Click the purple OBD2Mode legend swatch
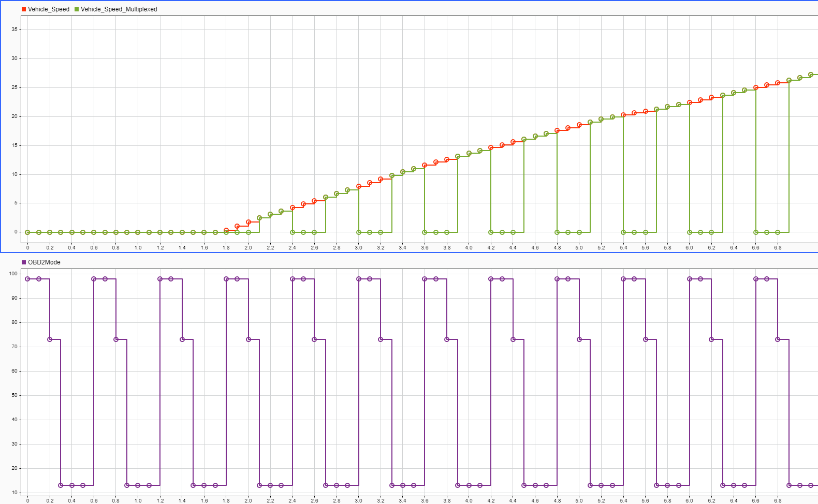The image size is (818, 504). tap(24, 262)
